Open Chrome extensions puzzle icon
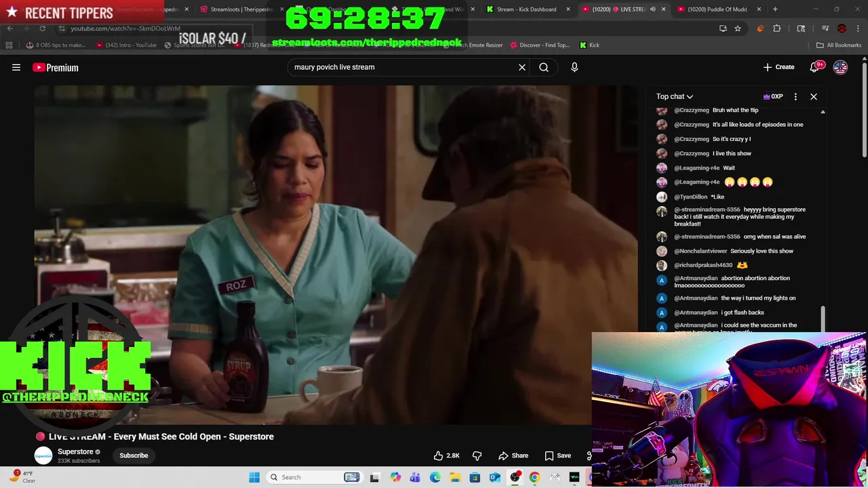Image resolution: width=868 pixels, height=488 pixels. coord(777,28)
